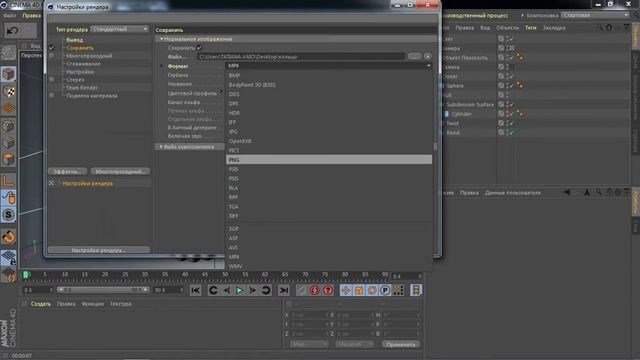Open Данные пользователя menu
The width and height of the screenshot is (640, 360).
(x=513, y=193)
